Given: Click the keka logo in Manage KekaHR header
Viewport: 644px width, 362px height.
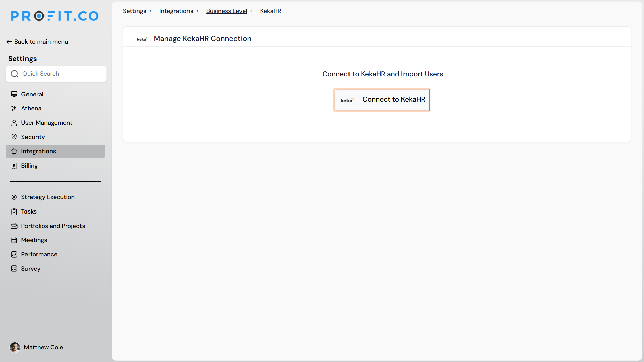Looking at the screenshot, I should [142, 39].
